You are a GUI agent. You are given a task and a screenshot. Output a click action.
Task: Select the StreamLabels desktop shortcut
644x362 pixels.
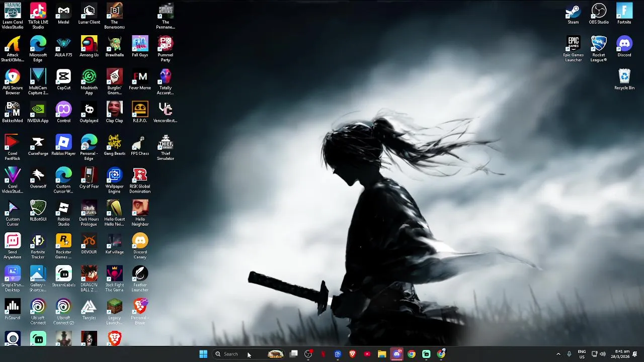pos(63,277)
